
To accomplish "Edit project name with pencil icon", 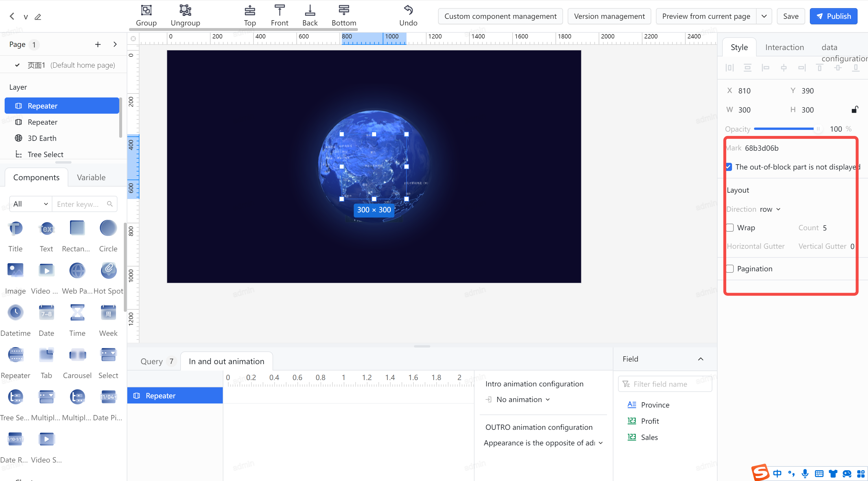I will point(38,16).
